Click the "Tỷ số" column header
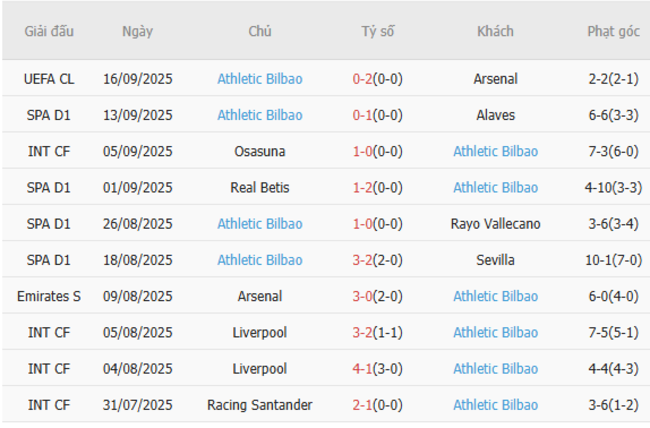The width and height of the screenshot is (650, 428). pyautogui.click(x=378, y=31)
